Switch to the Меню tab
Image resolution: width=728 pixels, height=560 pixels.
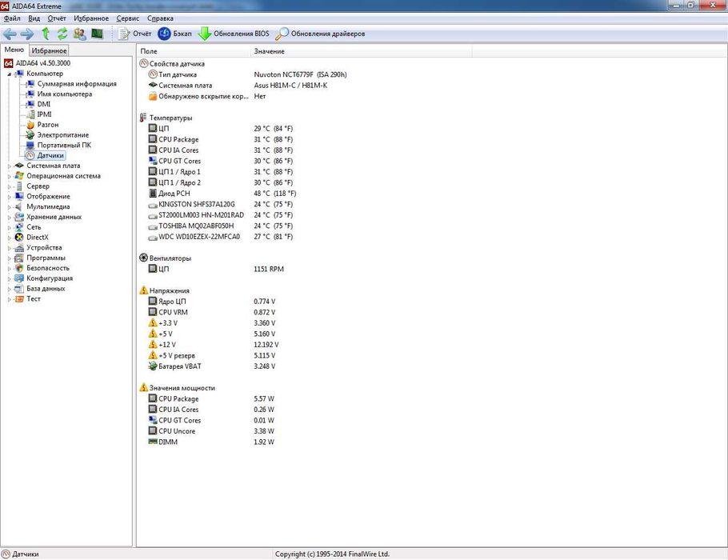(x=14, y=50)
